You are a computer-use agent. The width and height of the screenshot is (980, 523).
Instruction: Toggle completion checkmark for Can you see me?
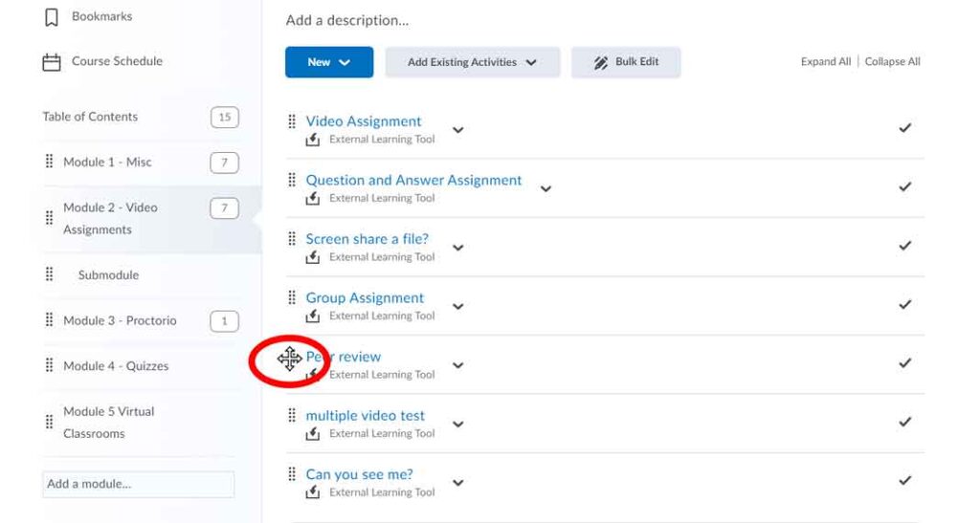(x=904, y=481)
